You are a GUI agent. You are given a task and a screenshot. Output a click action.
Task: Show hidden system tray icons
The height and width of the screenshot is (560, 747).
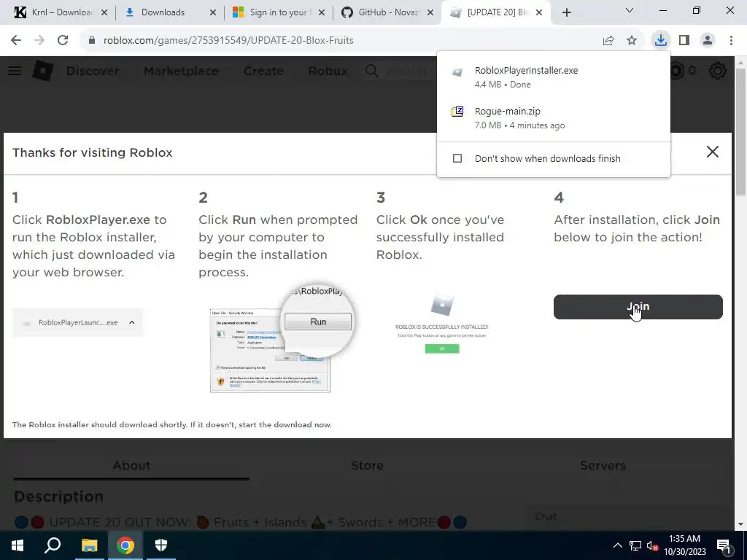point(617,545)
